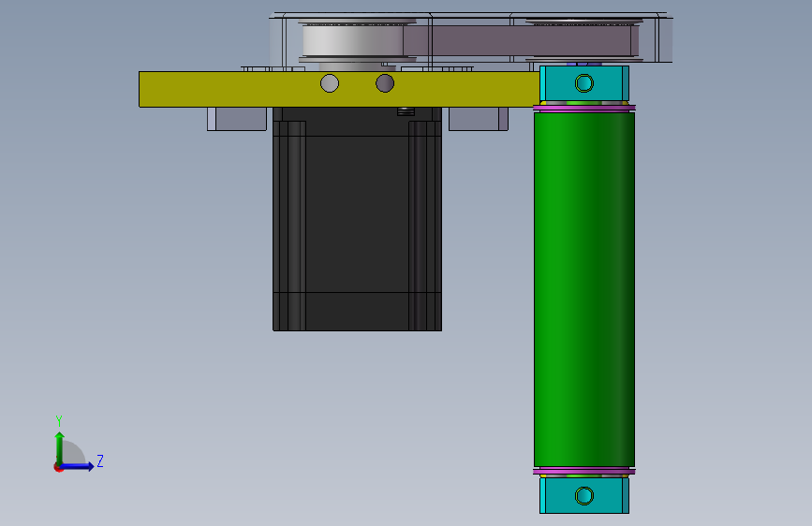Select the magenta ring below the roller

[584, 471]
